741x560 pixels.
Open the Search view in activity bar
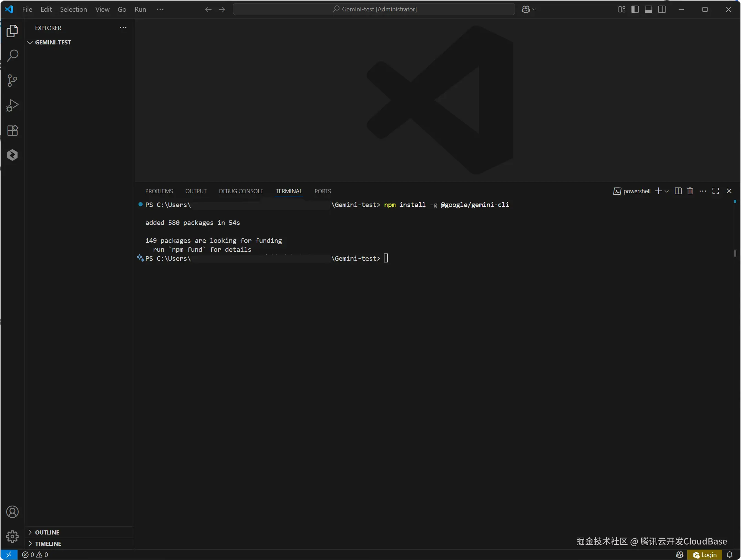12,55
